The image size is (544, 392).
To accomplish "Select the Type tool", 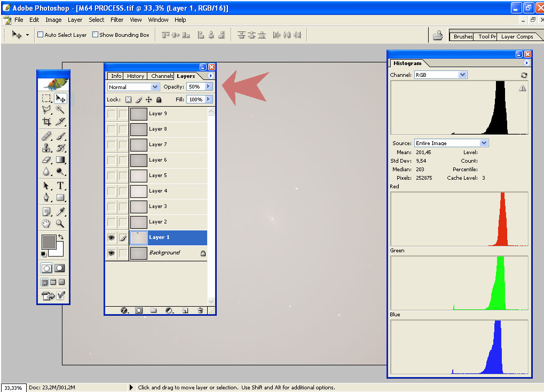I will tap(60, 186).
